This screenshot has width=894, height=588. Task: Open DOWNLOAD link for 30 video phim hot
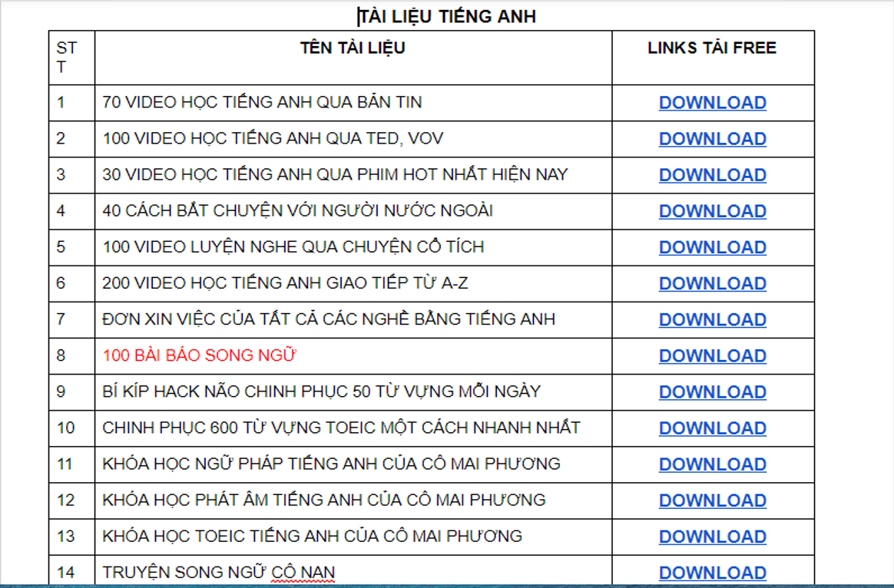coord(712,175)
